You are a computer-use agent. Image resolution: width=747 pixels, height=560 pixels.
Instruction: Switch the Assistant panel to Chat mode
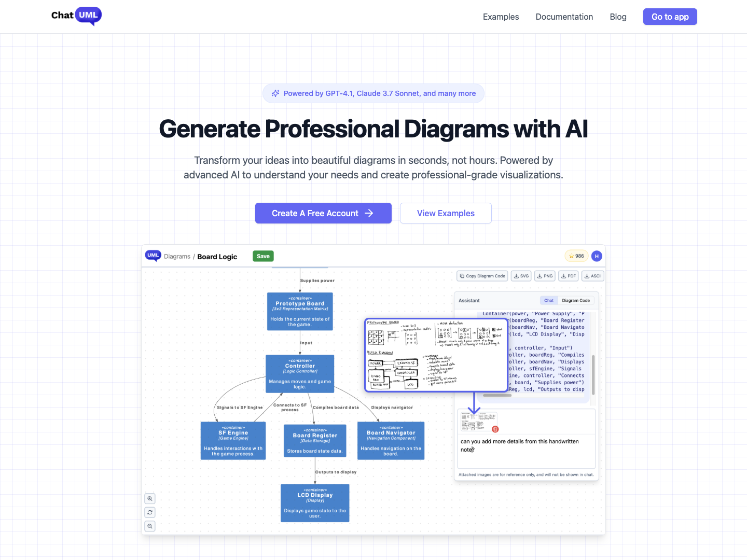pos(548,300)
